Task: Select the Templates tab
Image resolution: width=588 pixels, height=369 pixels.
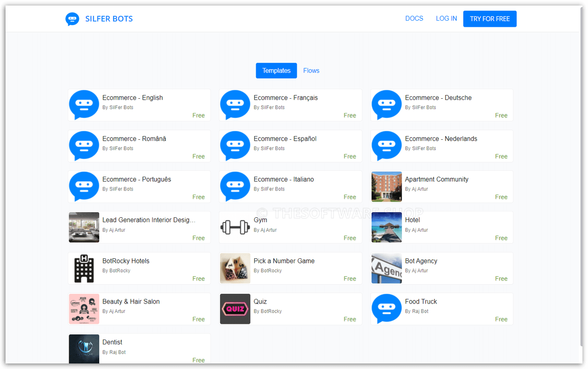Action: click(276, 70)
